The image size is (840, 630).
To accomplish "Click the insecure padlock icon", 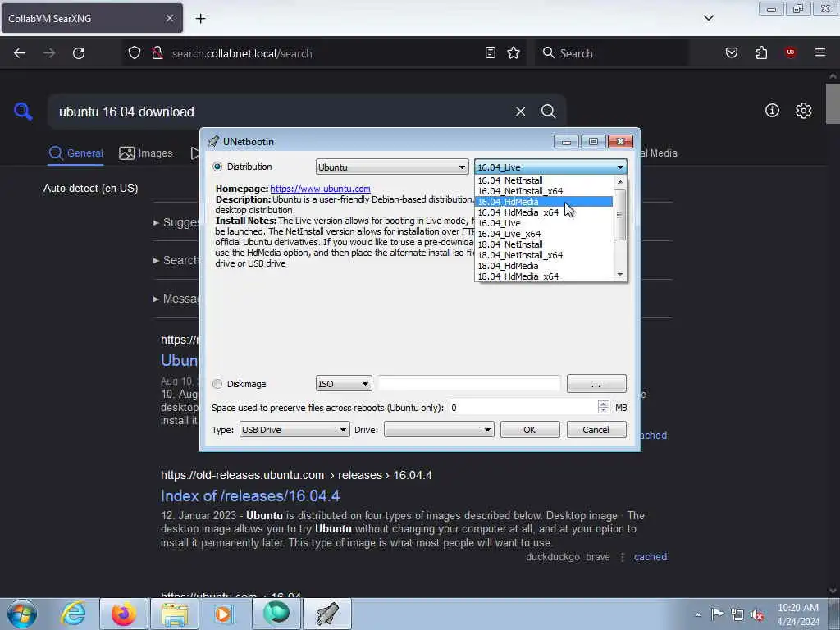I will (x=157, y=52).
